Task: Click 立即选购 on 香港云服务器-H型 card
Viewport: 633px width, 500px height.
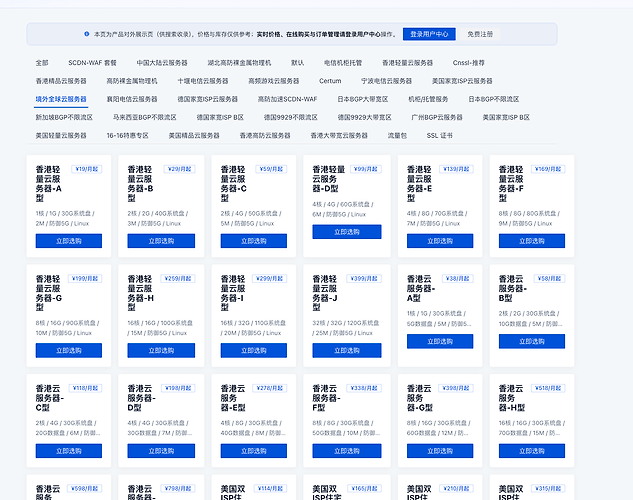Action: pos(532,451)
